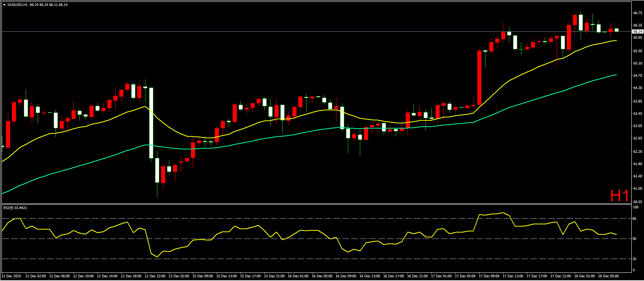The image size is (644, 281).
Task: Click the 15 Dec 09:00 time label
Action: pos(202,276)
